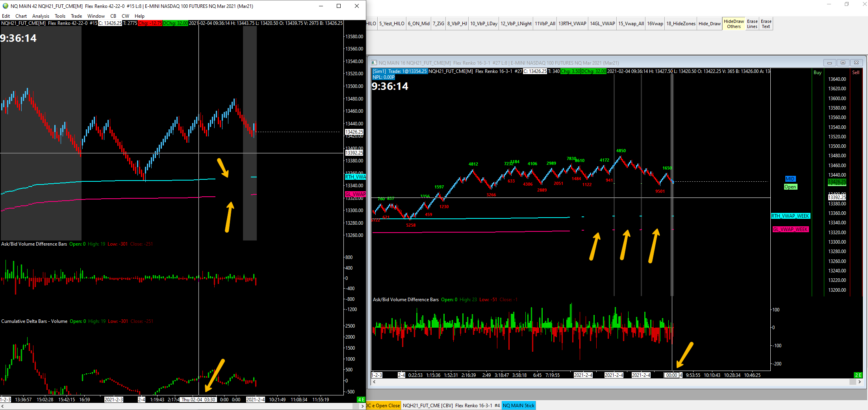Toggle the 15_Vwap_All button

click(x=631, y=24)
